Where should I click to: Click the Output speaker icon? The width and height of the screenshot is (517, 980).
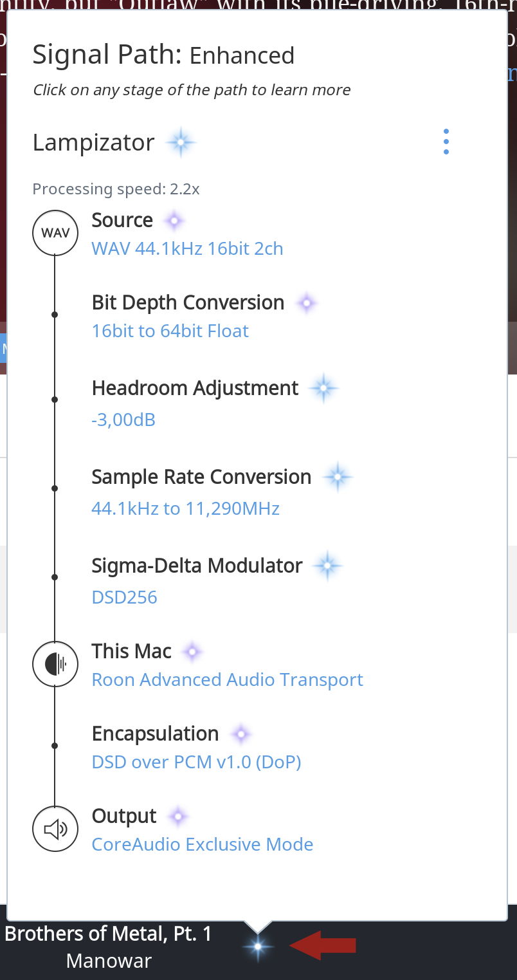55,829
